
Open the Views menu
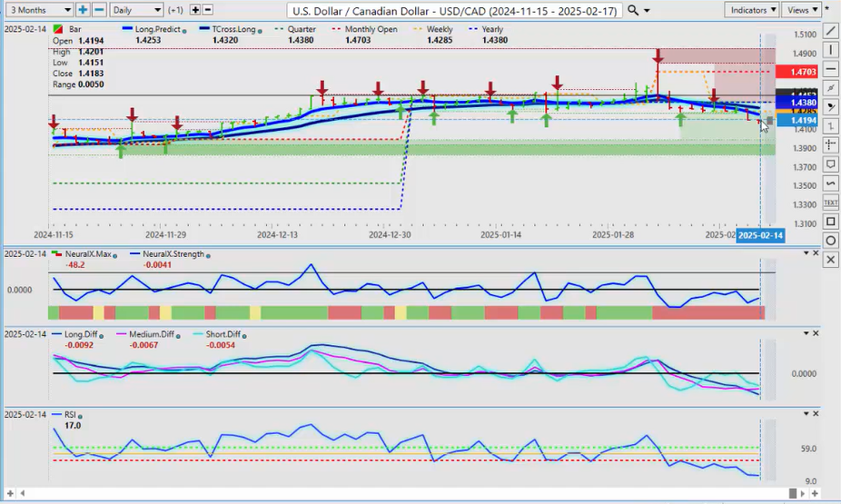click(x=801, y=10)
